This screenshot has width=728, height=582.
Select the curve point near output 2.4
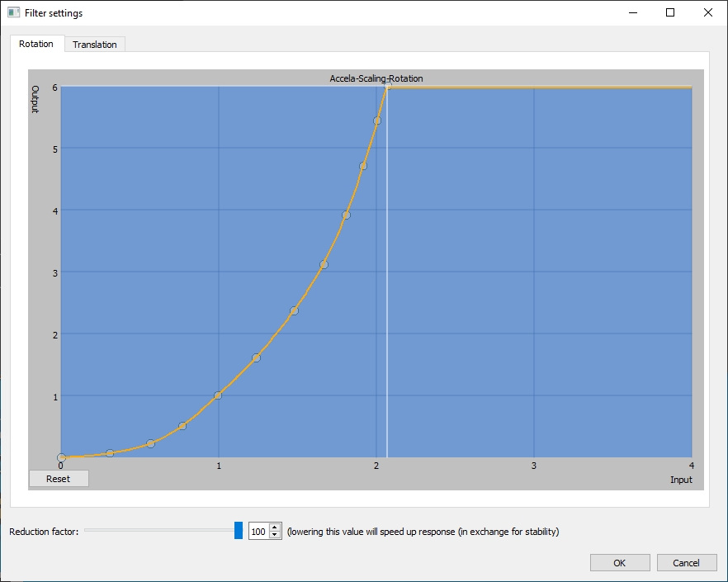(294, 310)
